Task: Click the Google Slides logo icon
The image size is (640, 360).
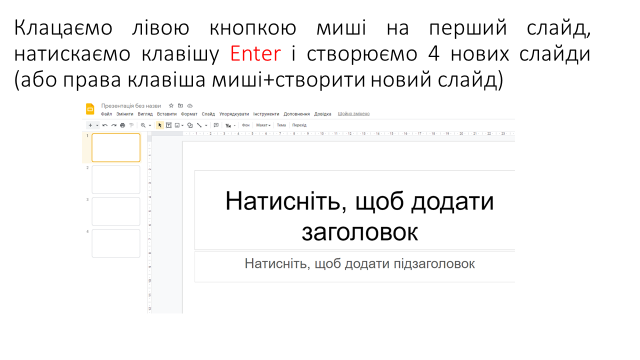Action: (x=90, y=109)
